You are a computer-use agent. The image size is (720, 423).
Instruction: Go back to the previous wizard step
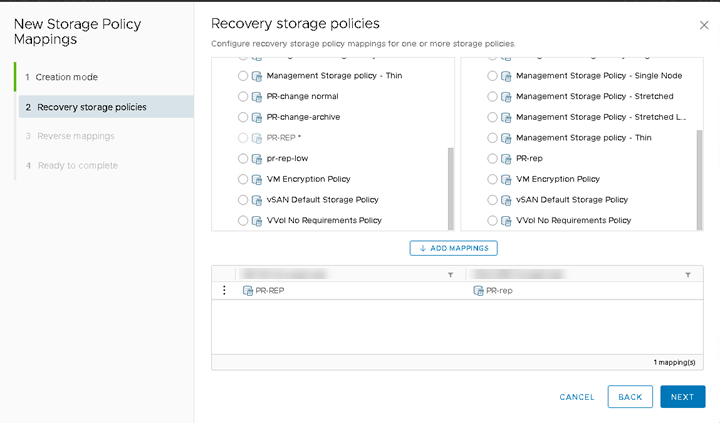[630, 397]
